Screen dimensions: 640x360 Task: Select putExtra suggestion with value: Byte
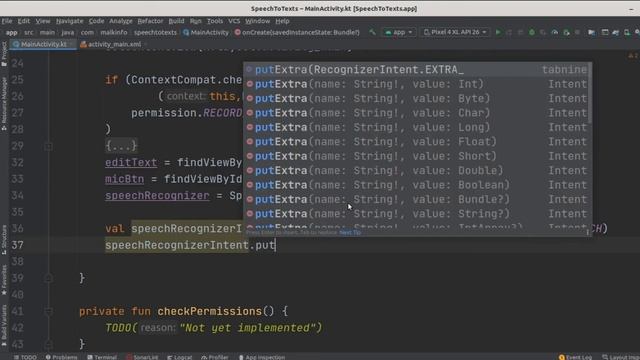point(416,98)
